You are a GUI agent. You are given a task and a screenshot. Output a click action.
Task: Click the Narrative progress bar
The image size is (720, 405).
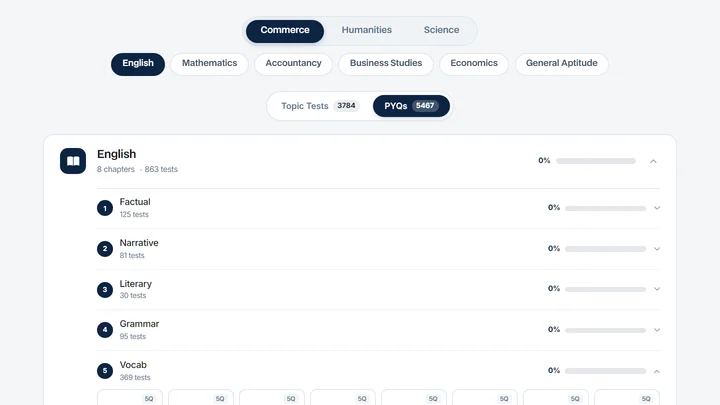(x=605, y=249)
